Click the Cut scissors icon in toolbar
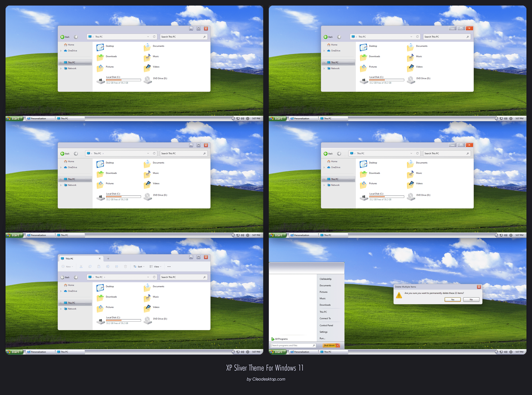 [x=81, y=266]
